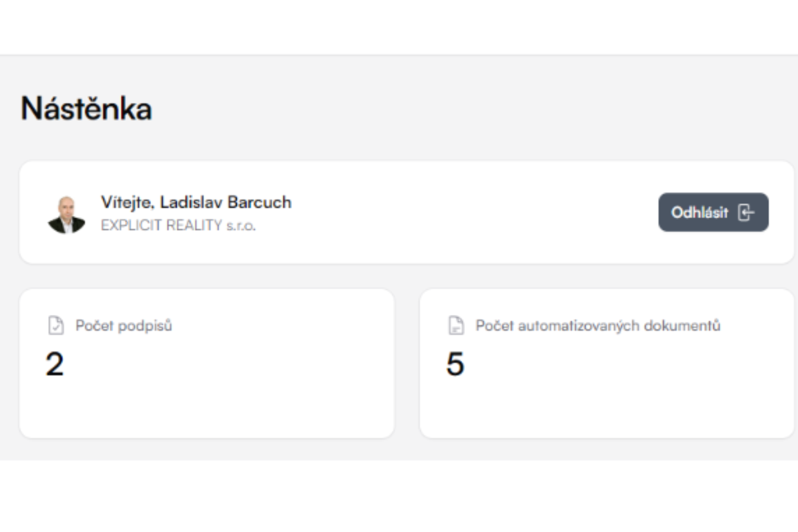Click the signature count number 2
The height and width of the screenshot is (532, 798).
(x=55, y=364)
